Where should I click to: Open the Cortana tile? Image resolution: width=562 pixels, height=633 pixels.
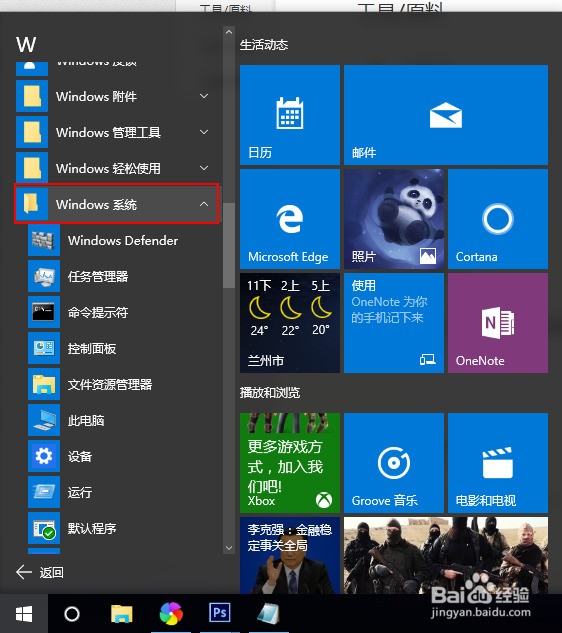click(x=498, y=219)
